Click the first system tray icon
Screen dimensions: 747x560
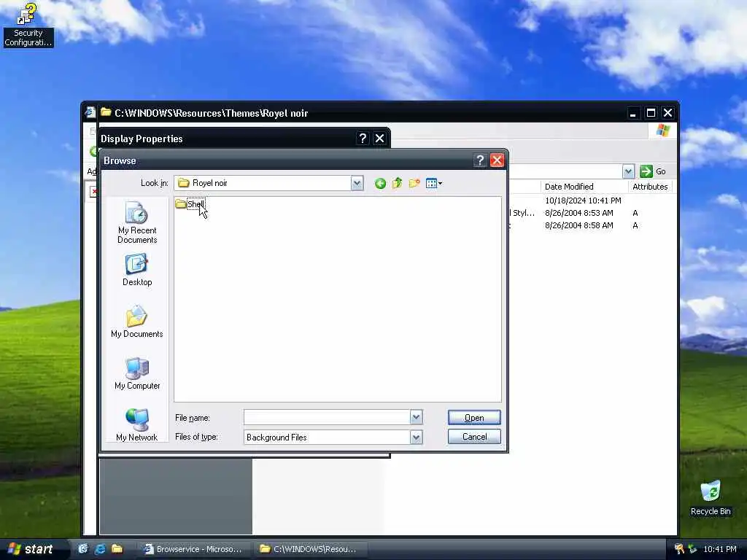click(x=679, y=549)
